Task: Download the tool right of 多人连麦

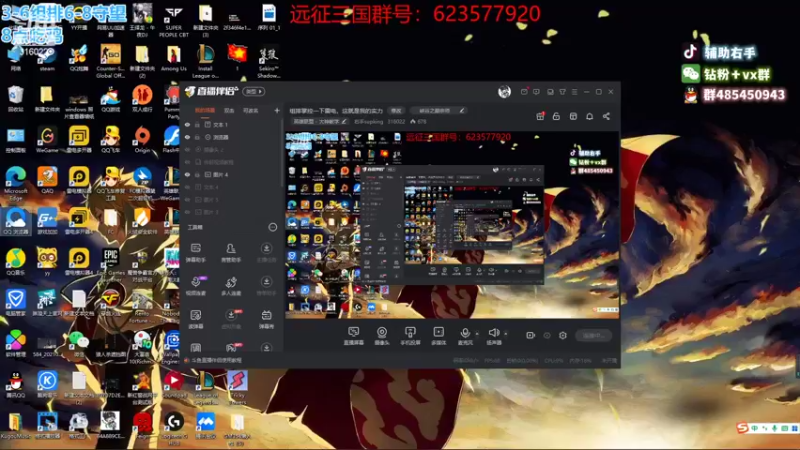Action: tap(266, 286)
